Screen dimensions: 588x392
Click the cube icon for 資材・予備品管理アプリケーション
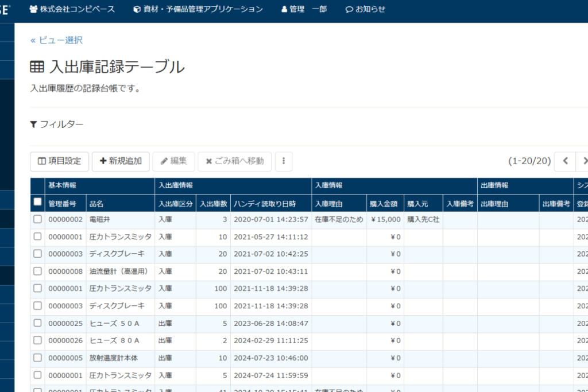(136, 9)
